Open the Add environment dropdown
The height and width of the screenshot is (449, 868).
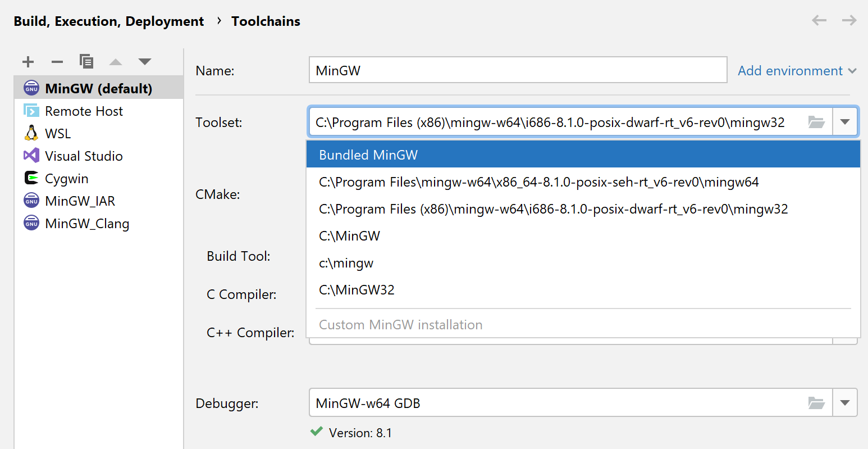tap(797, 71)
